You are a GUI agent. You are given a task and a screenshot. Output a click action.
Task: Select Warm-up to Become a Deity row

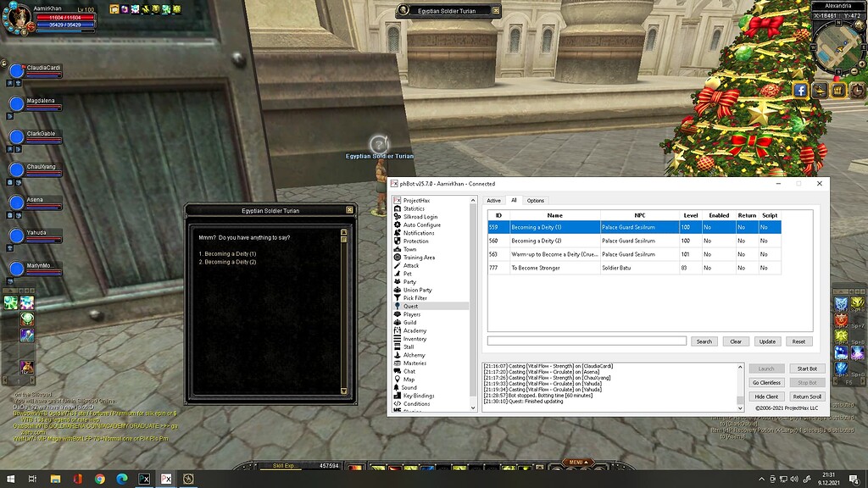pos(634,254)
